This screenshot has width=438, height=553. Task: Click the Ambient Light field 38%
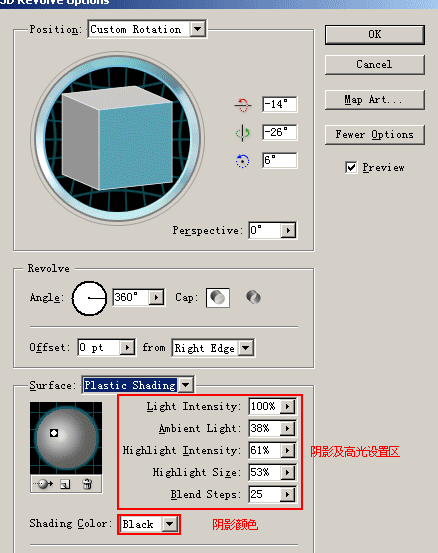(265, 429)
